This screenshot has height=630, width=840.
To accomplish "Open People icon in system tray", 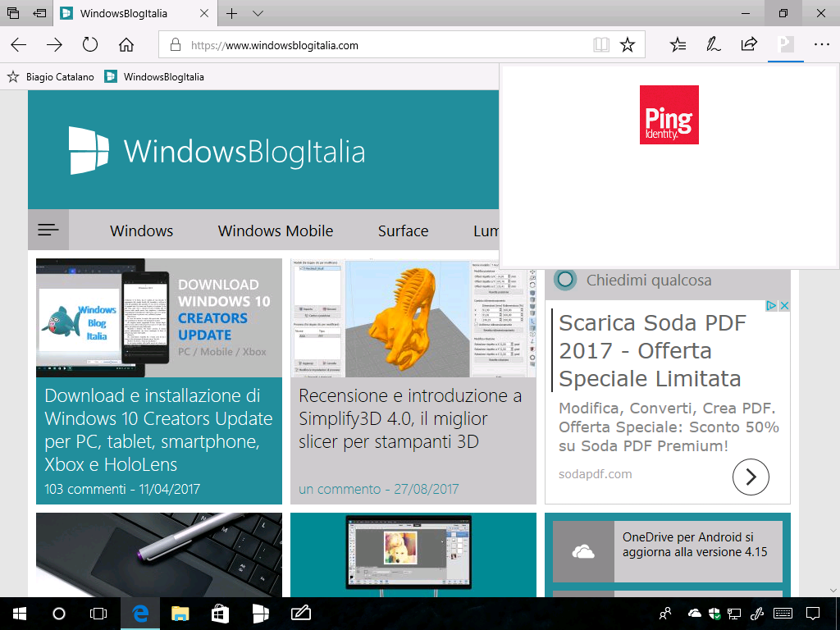I will (x=665, y=614).
